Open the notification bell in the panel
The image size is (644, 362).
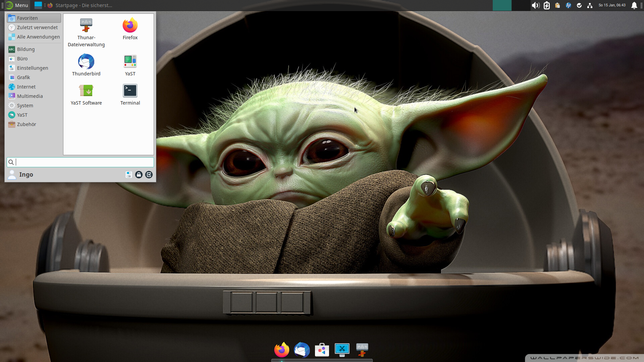point(635,5)
